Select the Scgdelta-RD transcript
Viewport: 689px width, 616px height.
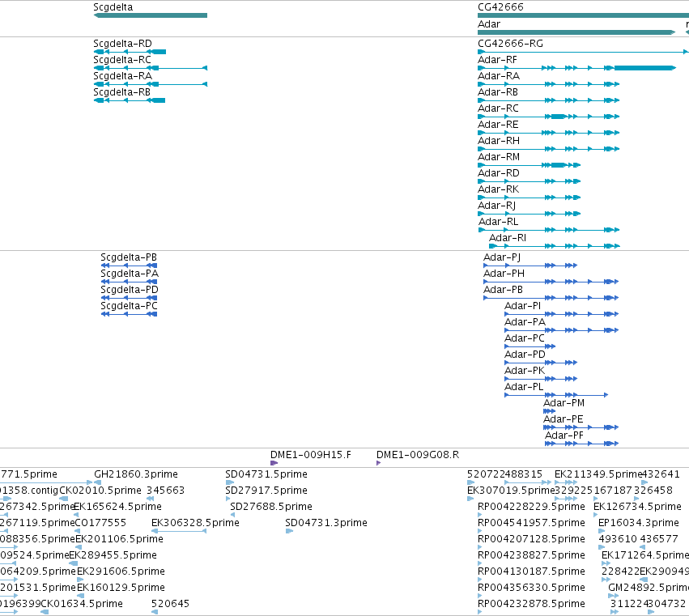click(130, 52)
